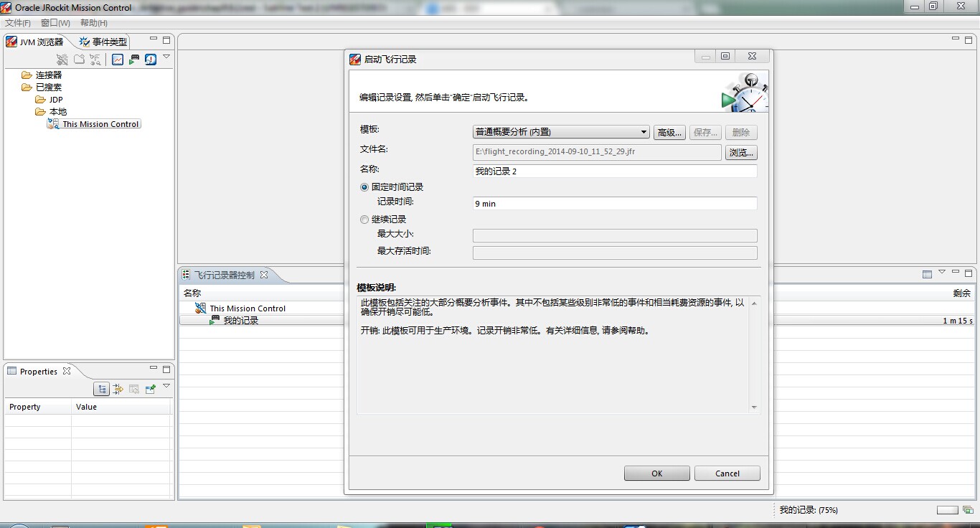Click the 高级... button
Image resolution: width=980 pixels, height=528 pixels.
(x=669, y=133)
